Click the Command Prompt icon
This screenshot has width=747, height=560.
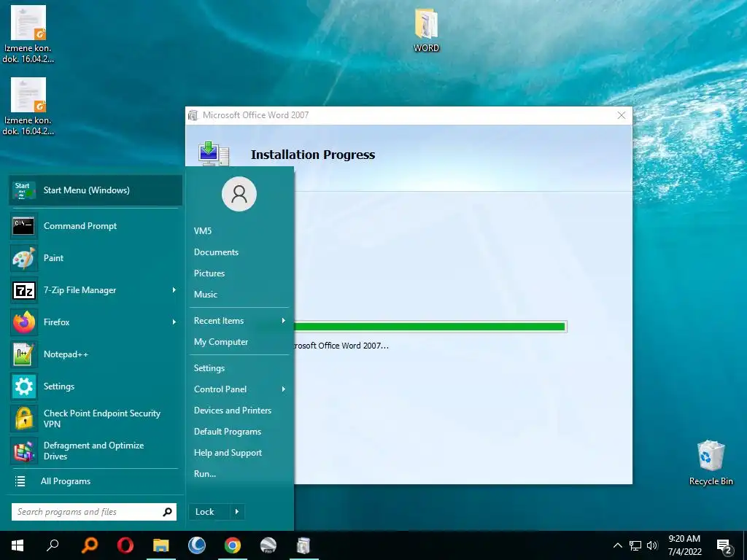click(x=24, y=226)
